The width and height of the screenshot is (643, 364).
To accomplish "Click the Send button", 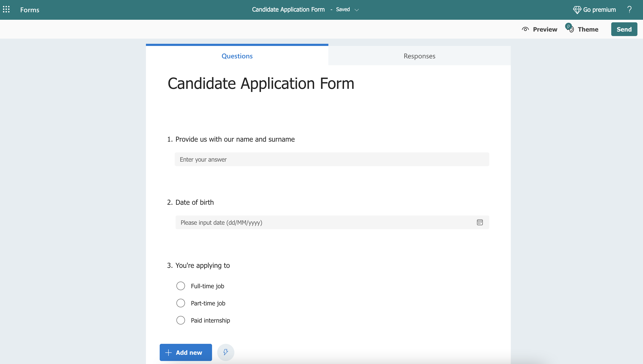I will point(624,29).
